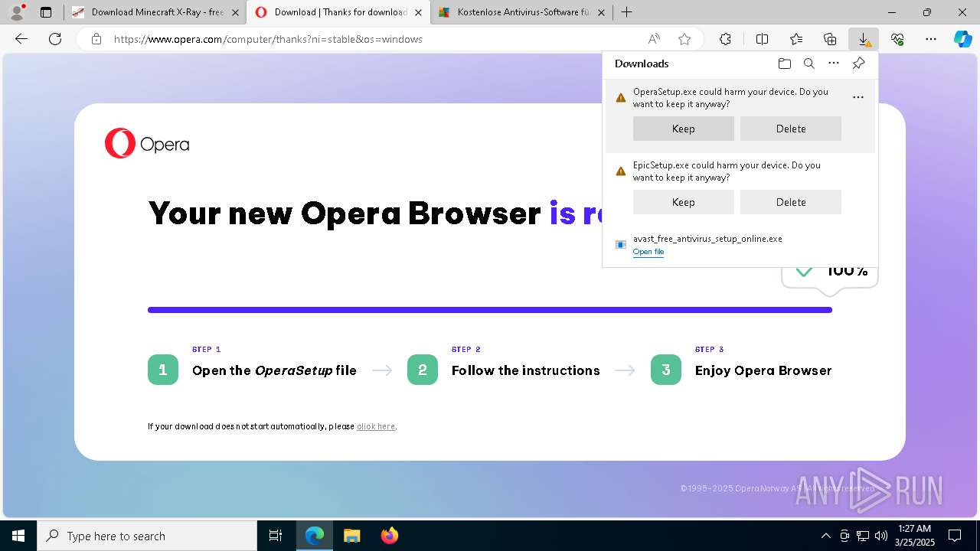Open the Downloads folder icon

coord(784,64)
